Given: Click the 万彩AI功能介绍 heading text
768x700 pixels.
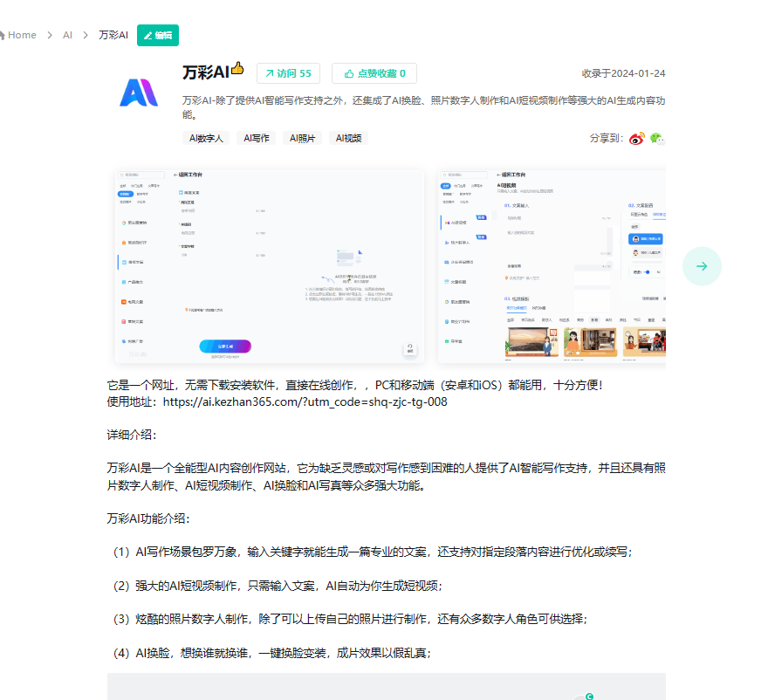Looking at the screenshot, I should [148, 518].
